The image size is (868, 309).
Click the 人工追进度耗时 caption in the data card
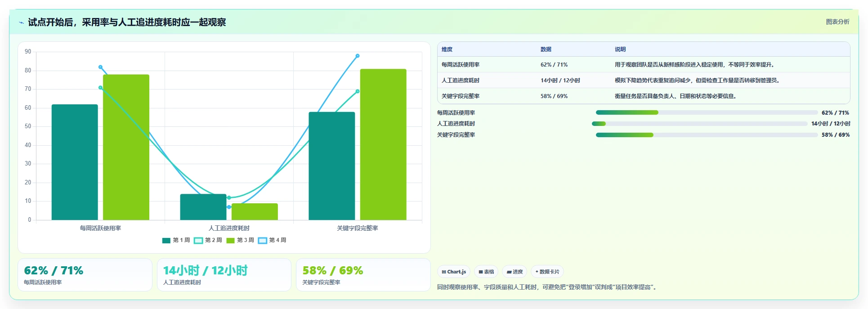pos(182,282)
